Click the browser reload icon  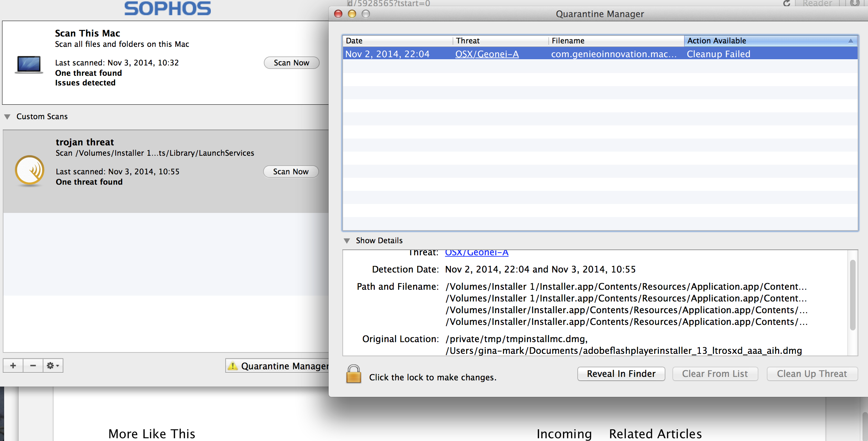tap(786, 3)
